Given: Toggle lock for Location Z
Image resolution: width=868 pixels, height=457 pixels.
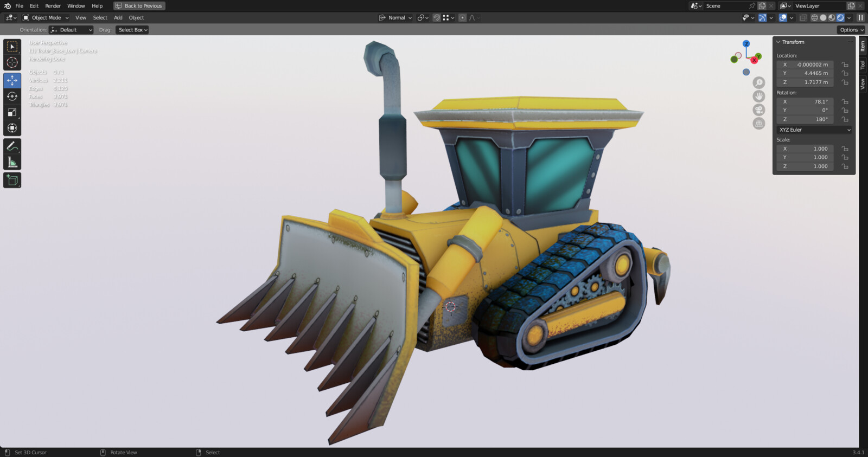Looking at the screenshot, I should 845,82.
